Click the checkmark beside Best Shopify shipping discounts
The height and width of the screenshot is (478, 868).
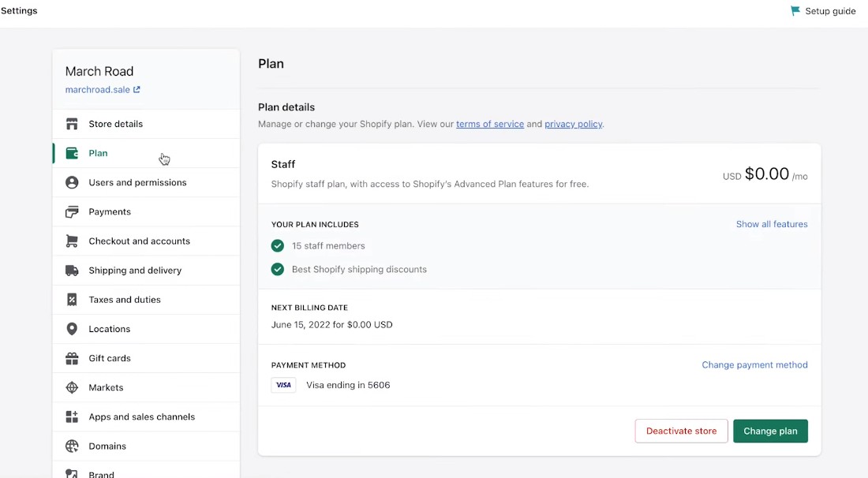[x=277, y=270]
